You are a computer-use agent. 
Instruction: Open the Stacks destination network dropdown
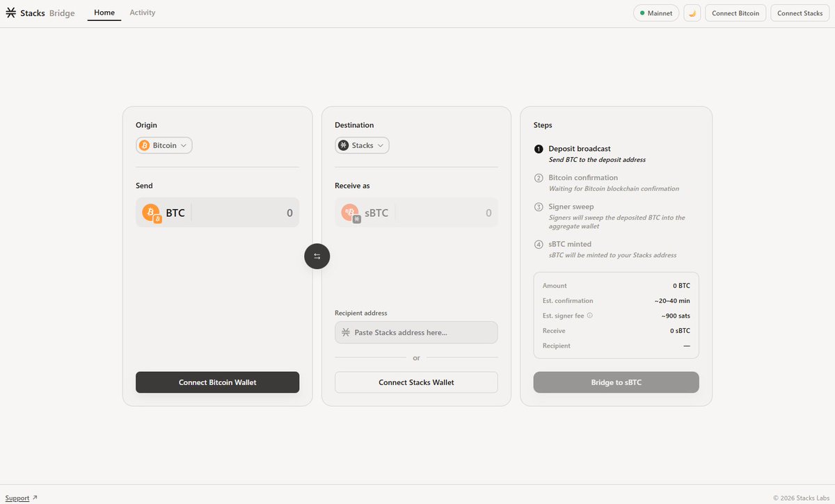click(x=362, y=145)
